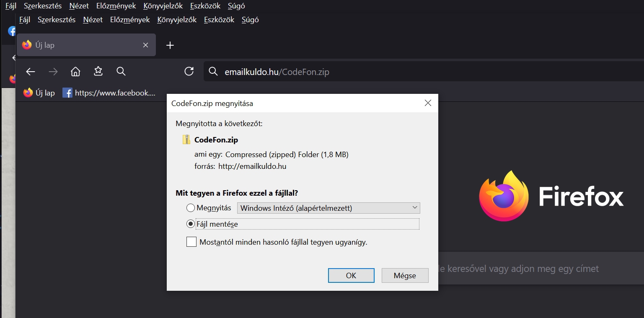The image size is (644, 318).
Task: Select the Megnyitás radio button
Action: tap(191, 208)
